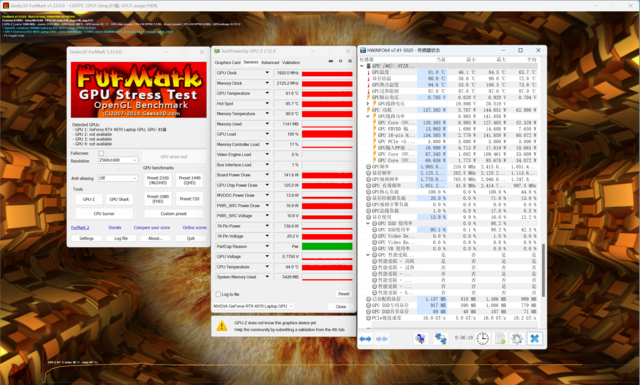Click thermometer icon beside 81.0 °C row
Image resolution: width=640 pixels, height=385 pixels.
369,72
